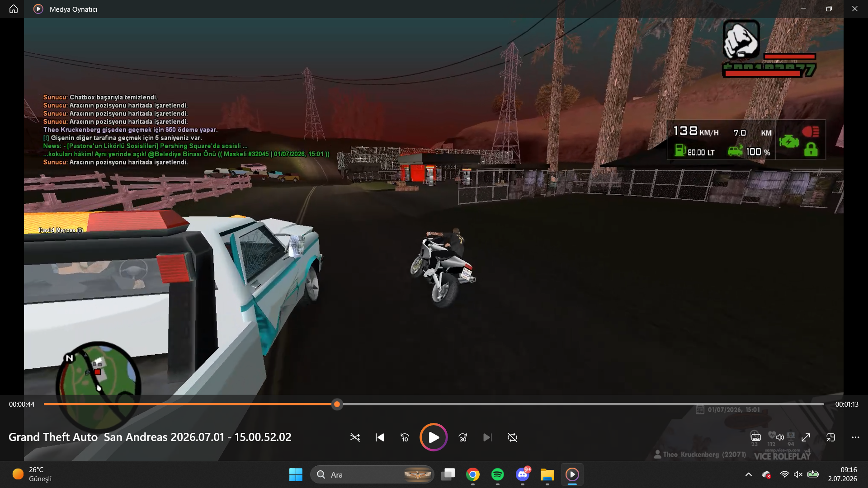Open the player volume control
This screenshot has height=488, width=868.
pyautogui.click(x=780, y=437)
